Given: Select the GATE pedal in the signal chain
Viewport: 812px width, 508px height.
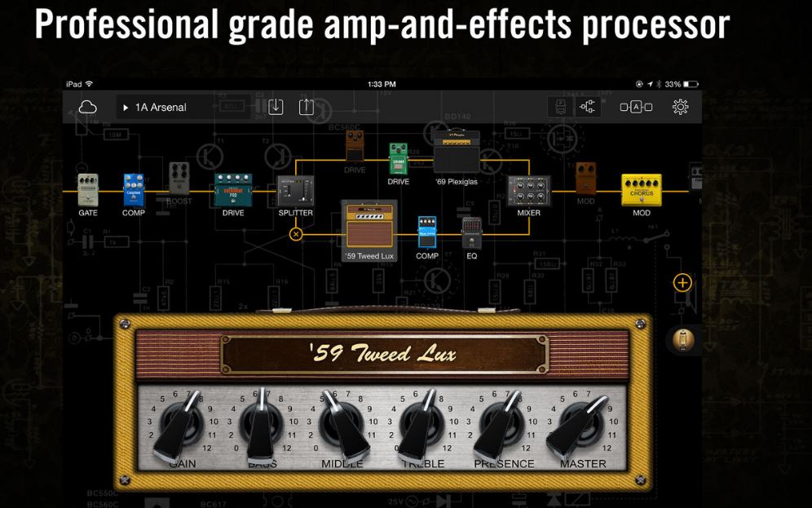Looking at the screenshot, I should tap(87, 189).
